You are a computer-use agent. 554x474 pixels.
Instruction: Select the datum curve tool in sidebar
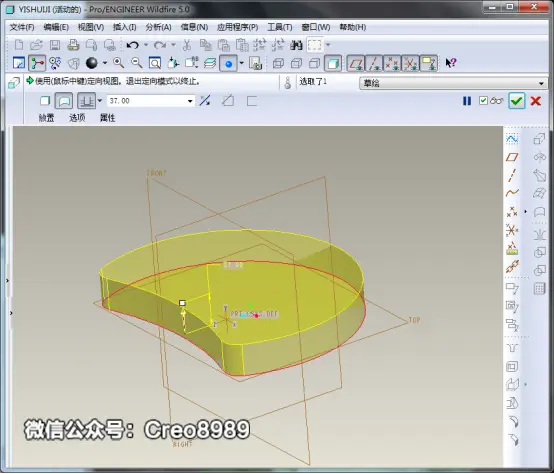(512, 193)
